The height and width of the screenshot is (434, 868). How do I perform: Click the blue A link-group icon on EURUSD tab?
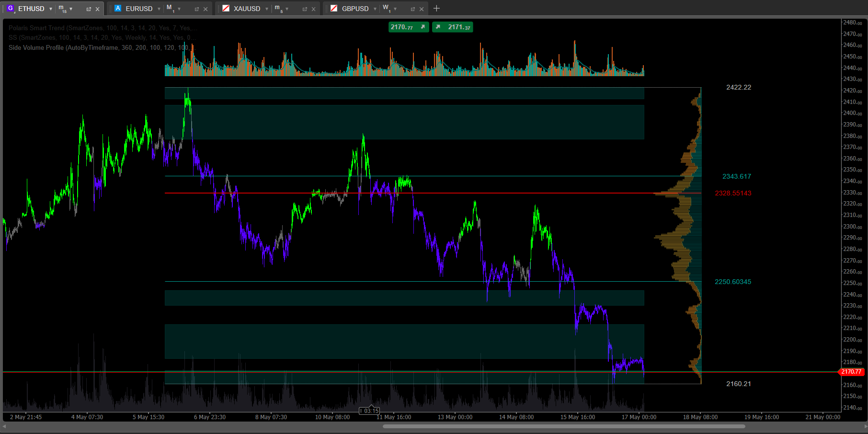pos(118,8)
